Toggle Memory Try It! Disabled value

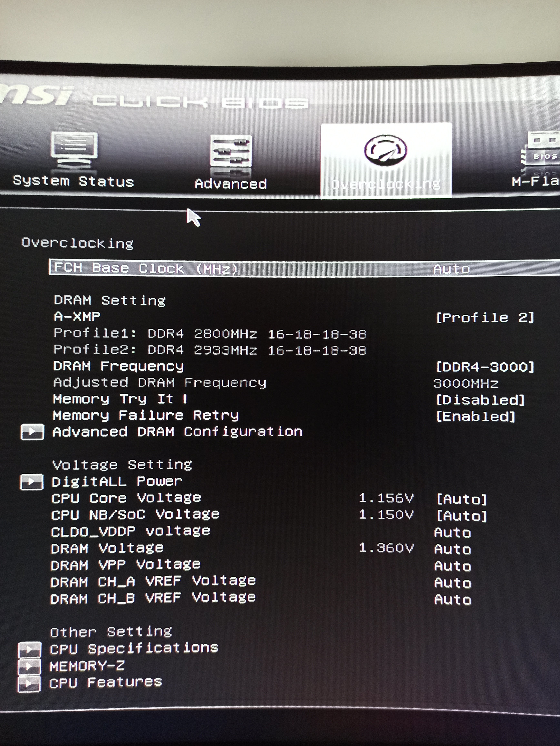(x=480, y=400)
